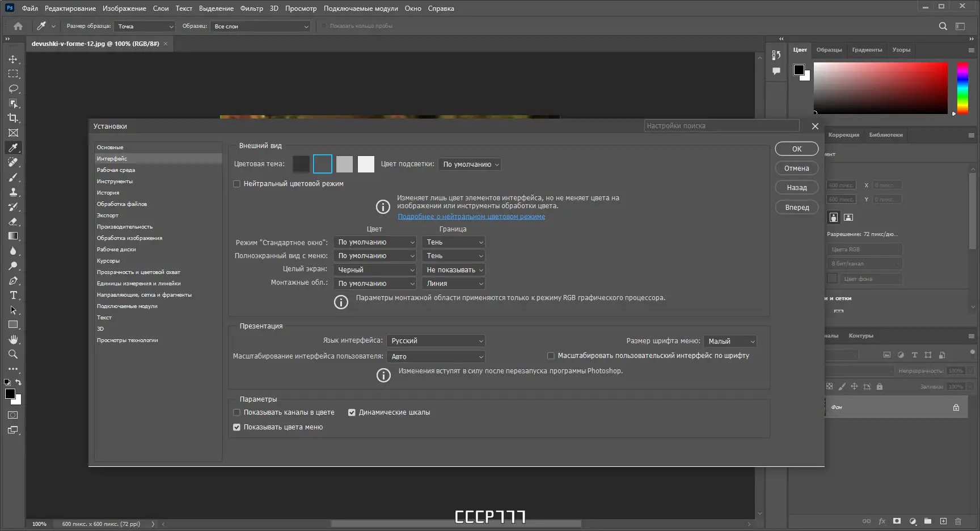Open the menu font size dropdown
This screenshot has height=531, width=980.
click(730, 341)
